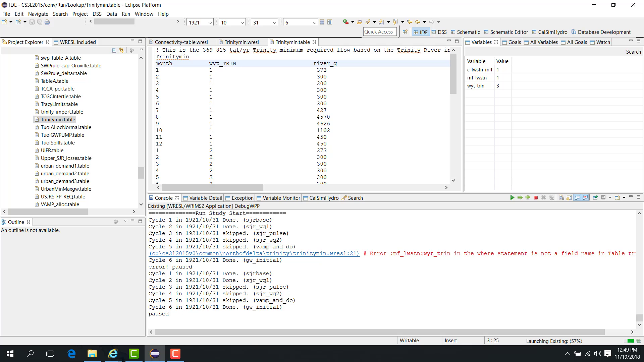Screen dimensions: 644x362
Task: Open Outline view menu triangle
Action: 125,221
